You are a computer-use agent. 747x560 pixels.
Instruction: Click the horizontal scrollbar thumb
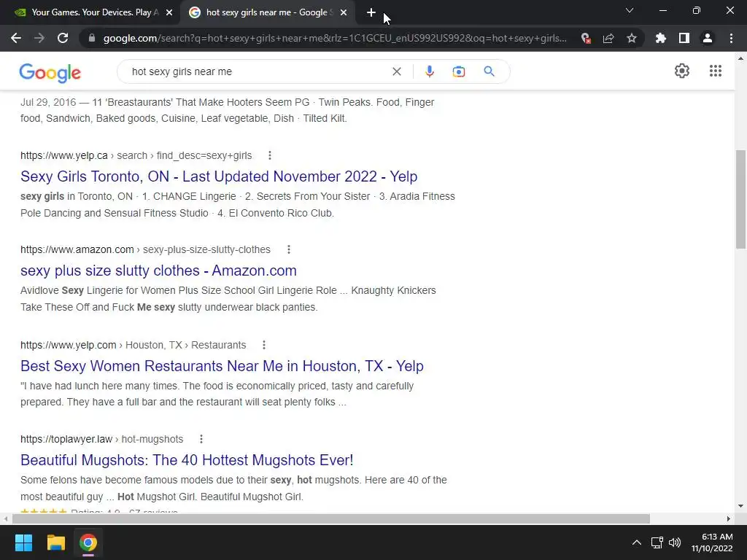330,518
